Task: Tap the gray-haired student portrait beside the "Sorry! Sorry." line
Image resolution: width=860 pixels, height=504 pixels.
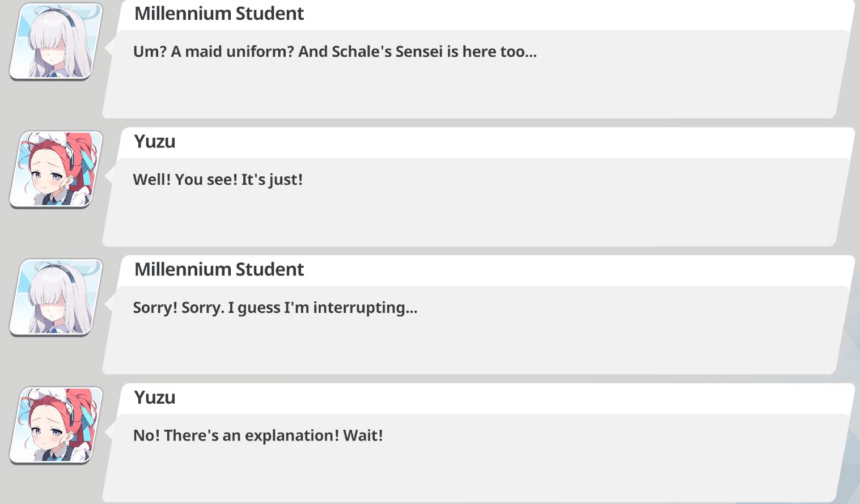Action: 56,298
